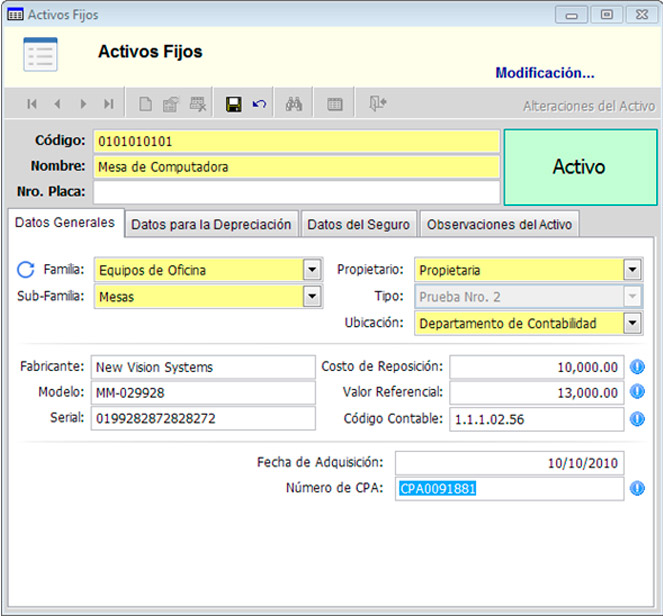663x616 pixels.
Task: Open search with the binoculars icon
Action: 294,104
